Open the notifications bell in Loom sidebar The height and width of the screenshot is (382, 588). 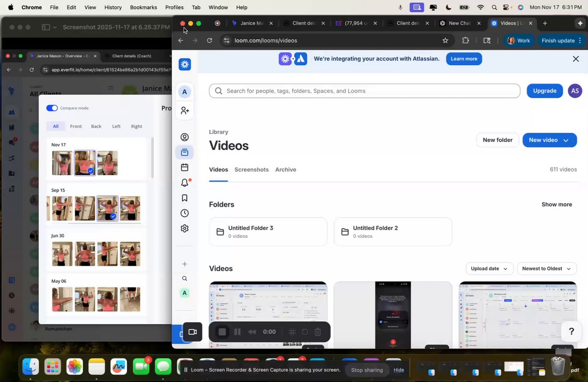[185, 183]
